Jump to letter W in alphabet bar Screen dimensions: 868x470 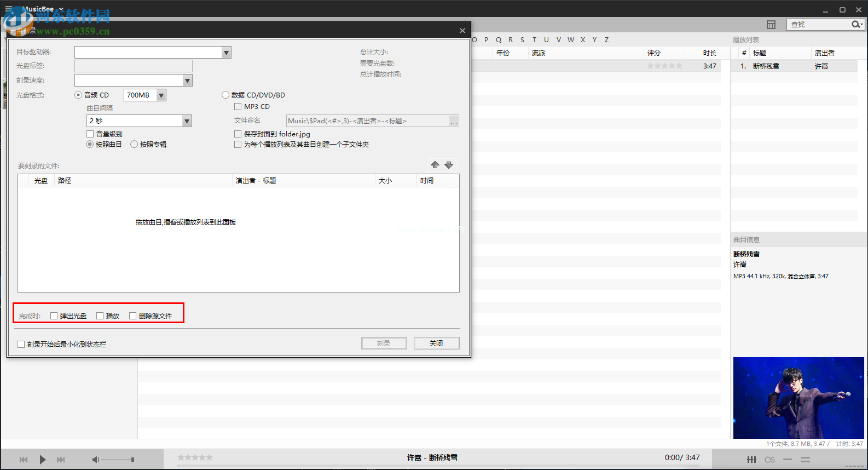click(571, 39)
